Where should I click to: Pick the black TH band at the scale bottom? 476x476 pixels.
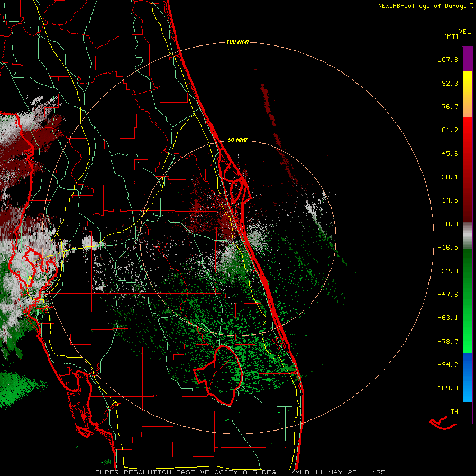click(x=467, y=412)
